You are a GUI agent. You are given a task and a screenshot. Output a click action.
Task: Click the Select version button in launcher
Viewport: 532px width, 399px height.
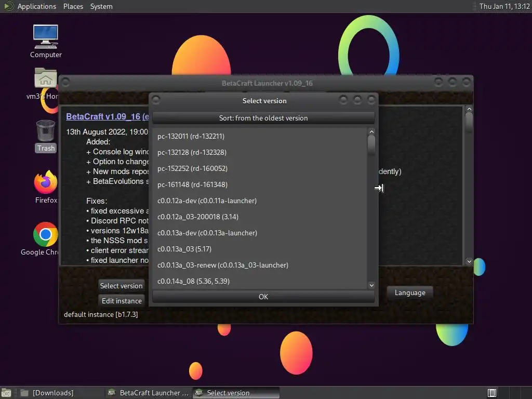[x=121, y=286]
